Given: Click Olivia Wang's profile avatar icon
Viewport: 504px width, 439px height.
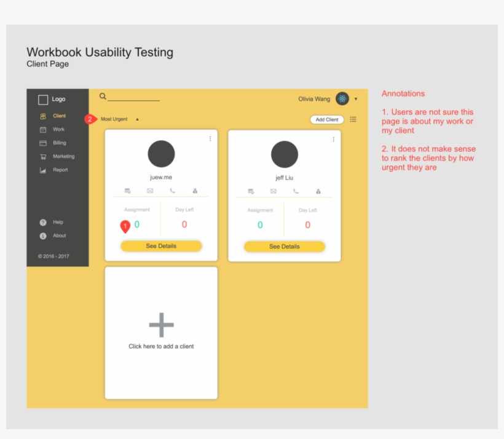Looking at the screenshot, I should (x=342, y=99).
